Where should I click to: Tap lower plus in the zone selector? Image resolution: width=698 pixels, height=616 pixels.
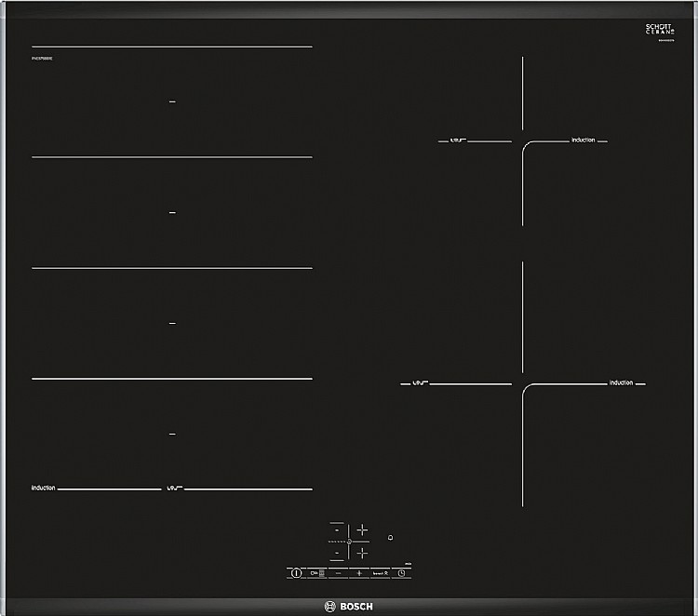362,554
